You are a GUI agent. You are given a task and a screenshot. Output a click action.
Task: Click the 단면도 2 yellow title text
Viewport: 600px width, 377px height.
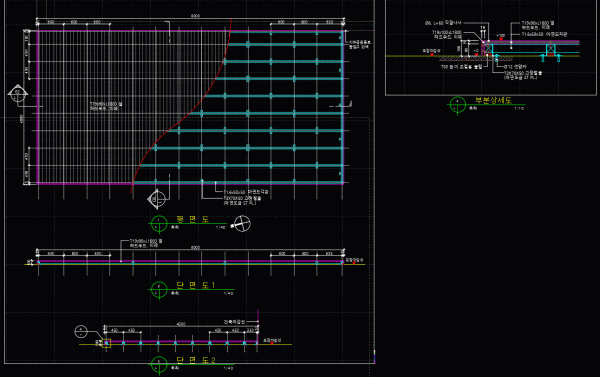tap(196, 360)
